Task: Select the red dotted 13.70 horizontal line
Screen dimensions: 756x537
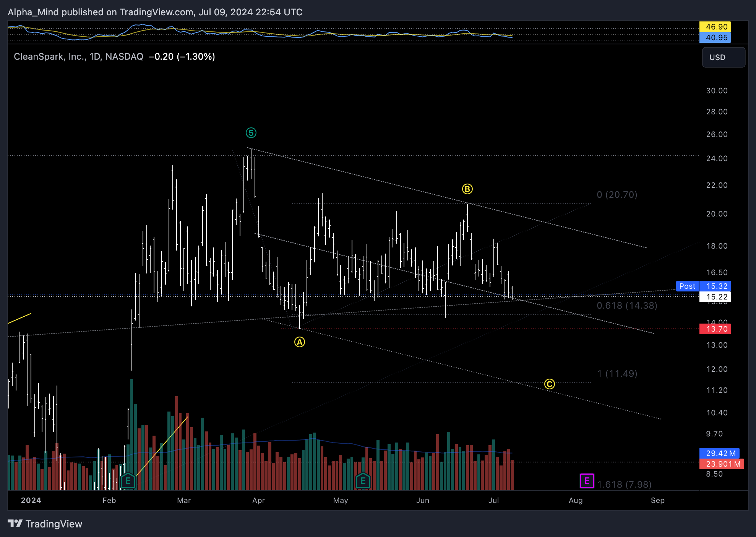Action: point(489,329)
